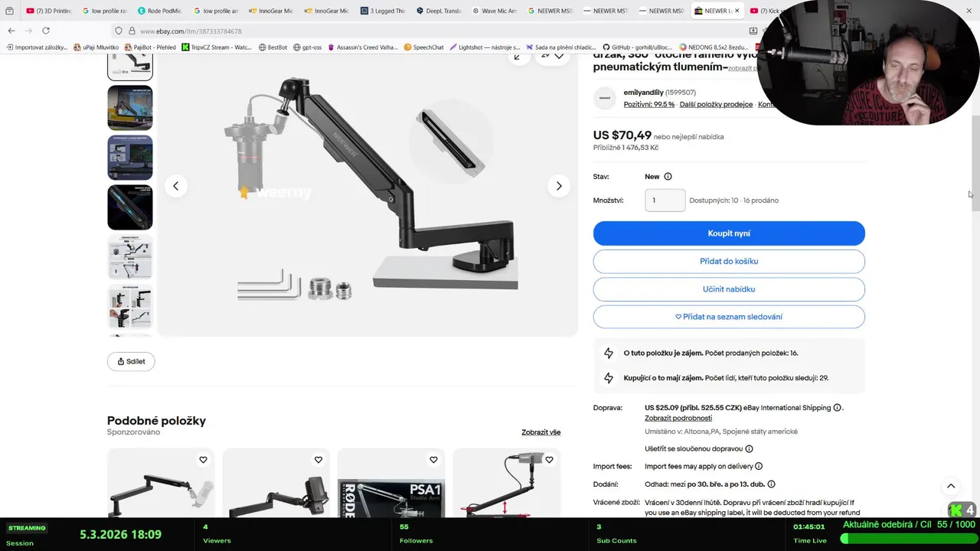Open info icon beside Import fees may apply
The image size is (980, 551).
pyautogui.click(x=759, y=466)
